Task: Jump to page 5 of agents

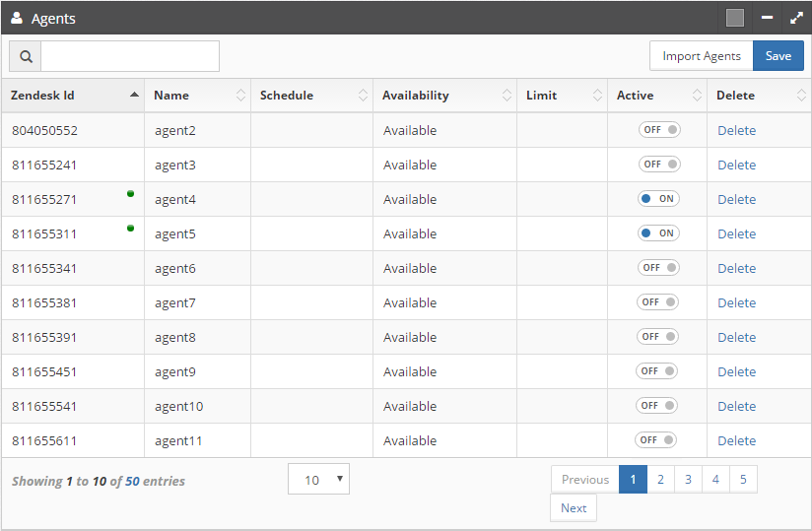Action: click(x=743, y=480)
